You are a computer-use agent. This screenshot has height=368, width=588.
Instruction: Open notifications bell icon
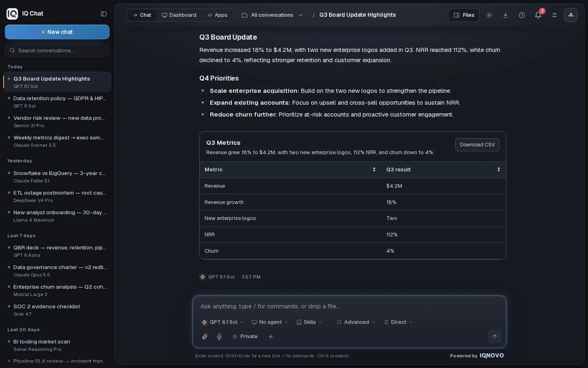(x=538, y=15)
